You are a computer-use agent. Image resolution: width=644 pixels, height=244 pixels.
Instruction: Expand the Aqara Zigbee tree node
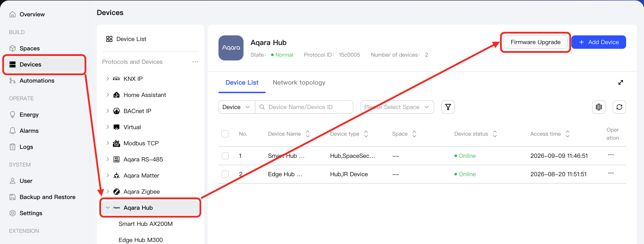coord(108,192)
